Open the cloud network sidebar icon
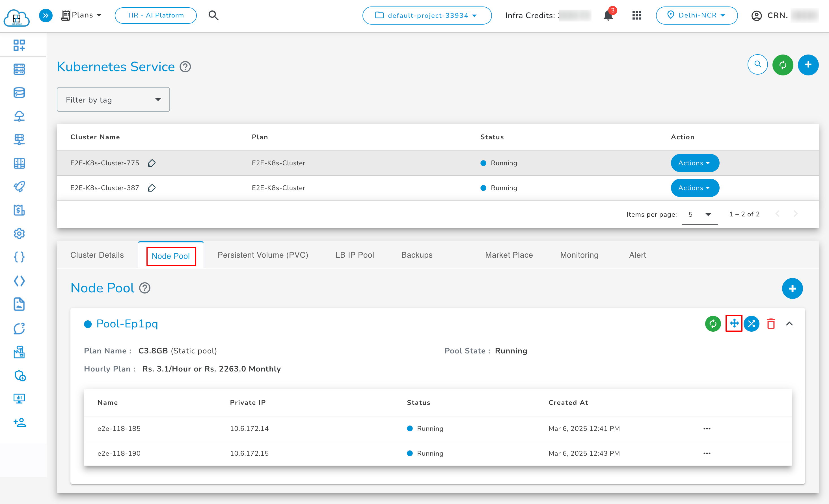 [19, 116]
